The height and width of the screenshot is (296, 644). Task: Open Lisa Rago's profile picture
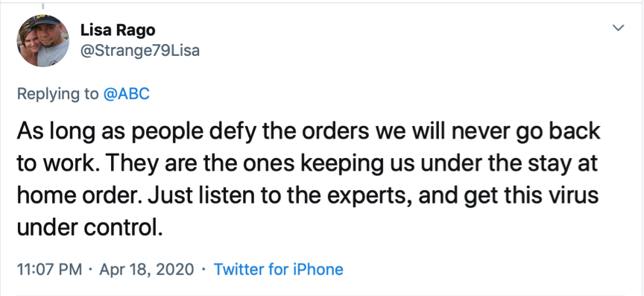coord(42,41)
